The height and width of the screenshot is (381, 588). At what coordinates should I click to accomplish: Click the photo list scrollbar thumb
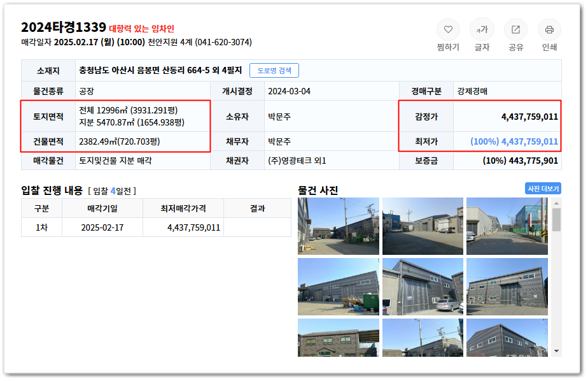pyautogui.click(x=556, y=220)
